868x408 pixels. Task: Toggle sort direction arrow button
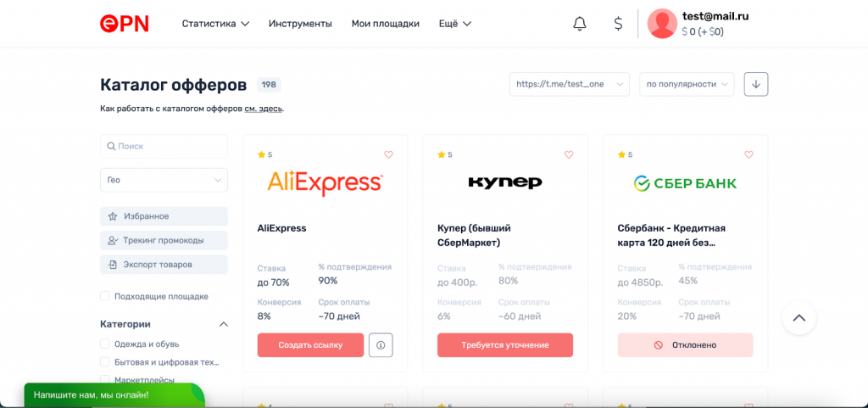755,84
